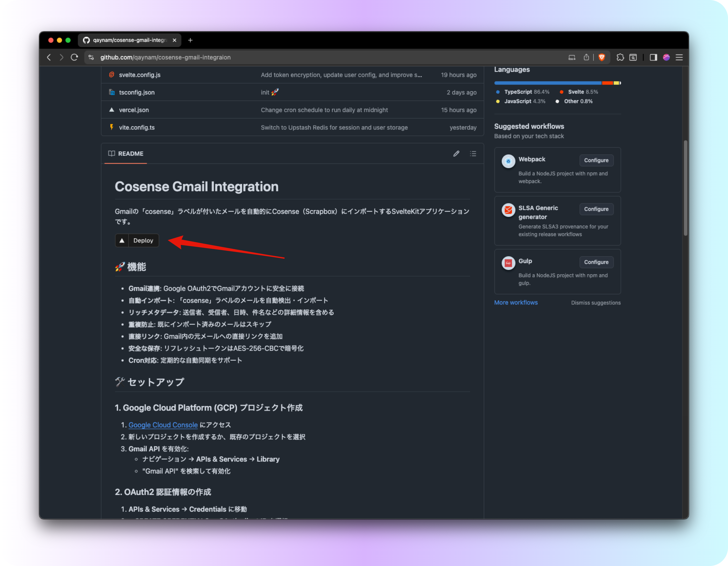
Task: Open vercel.json file
Action: tap(134, 110)
